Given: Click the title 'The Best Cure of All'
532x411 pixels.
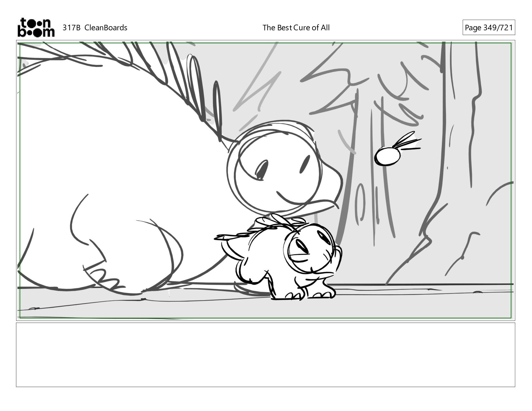Looking at the screenshot, I should coord(296,28).
